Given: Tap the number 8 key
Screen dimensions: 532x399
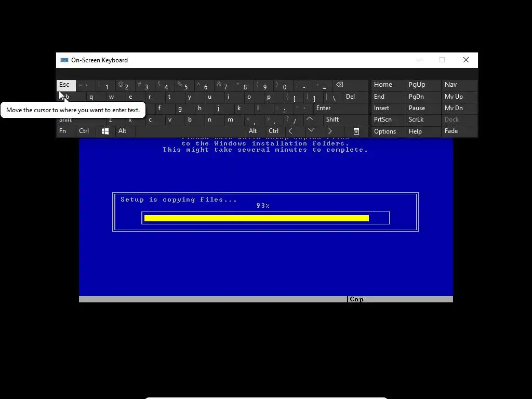Looking at the screenshot, I should point(244,85).
